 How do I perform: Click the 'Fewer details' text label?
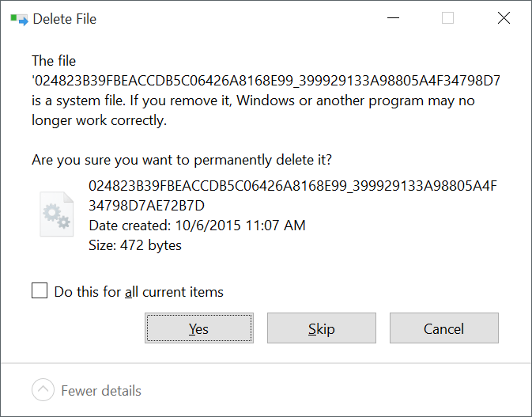click(x=101, y=391)
